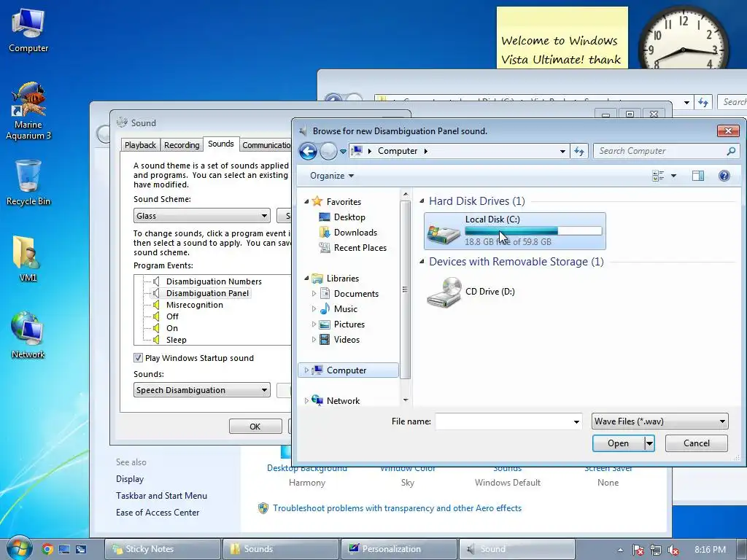Click the Search Computer field
Screen dimensions: 747x560
pos(659,151)
